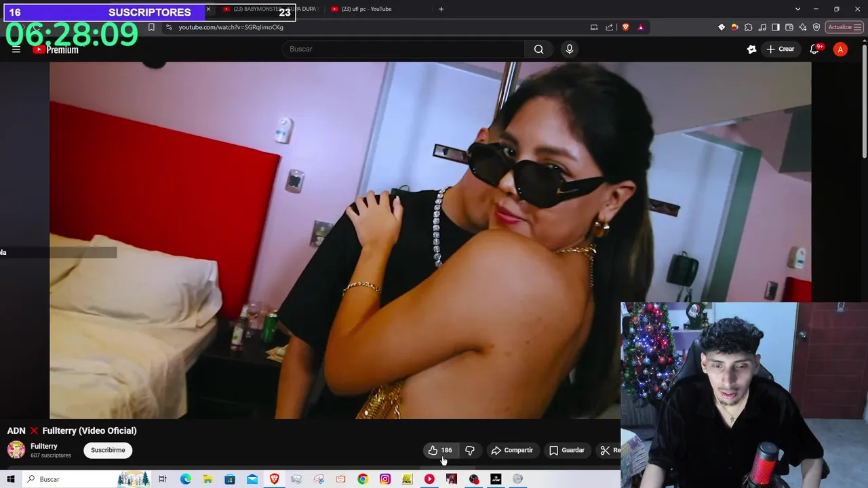
Task: Open a new browser tab
Action: click(441, 9)
